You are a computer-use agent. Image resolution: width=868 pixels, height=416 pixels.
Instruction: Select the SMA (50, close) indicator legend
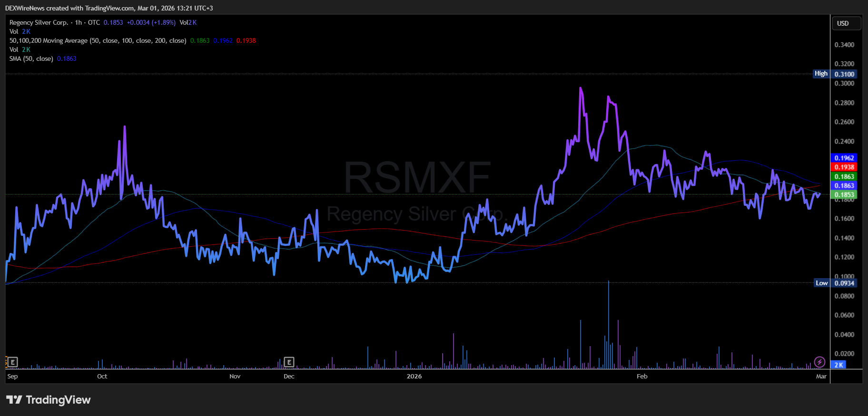[31, 58]
